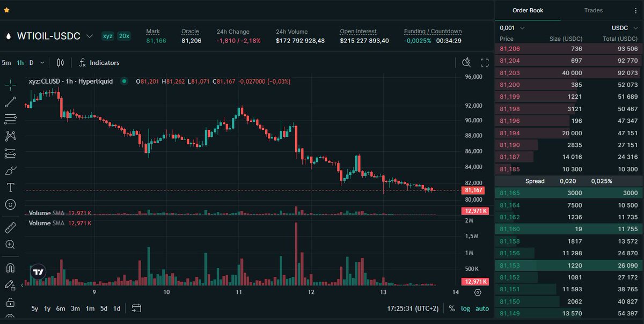
Task: Click the green market status dot in legend
Action: [x=125, y=81]
